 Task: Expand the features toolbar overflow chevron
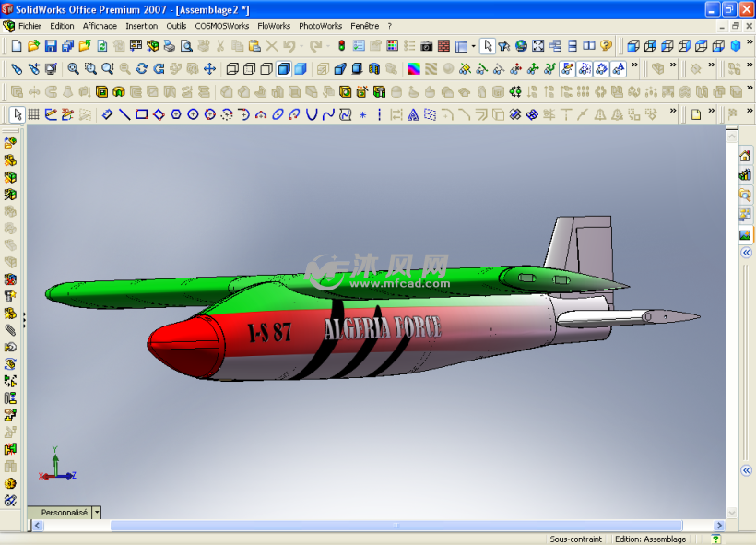click(x=750, y=88)
